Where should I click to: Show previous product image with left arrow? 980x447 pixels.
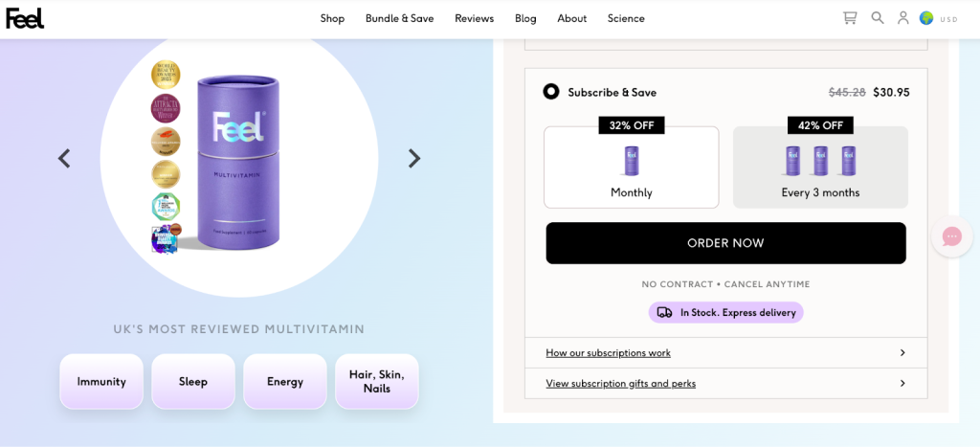(64, 158)
